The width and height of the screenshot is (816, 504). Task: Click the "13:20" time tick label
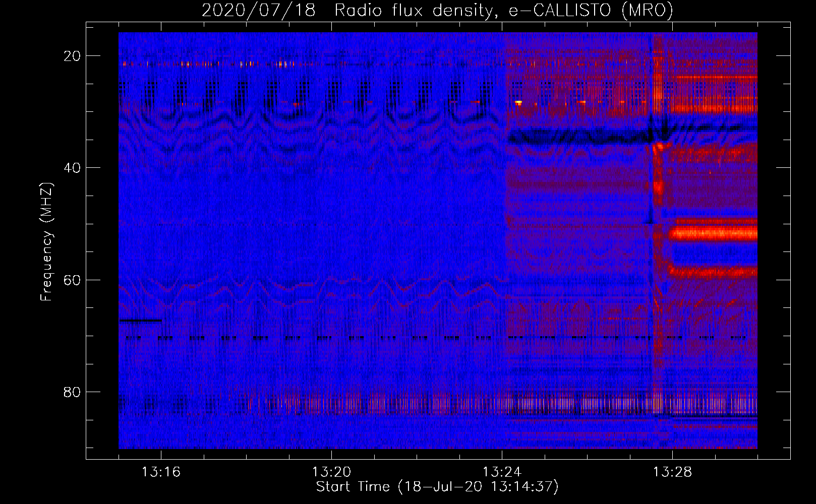pos(331,472)
